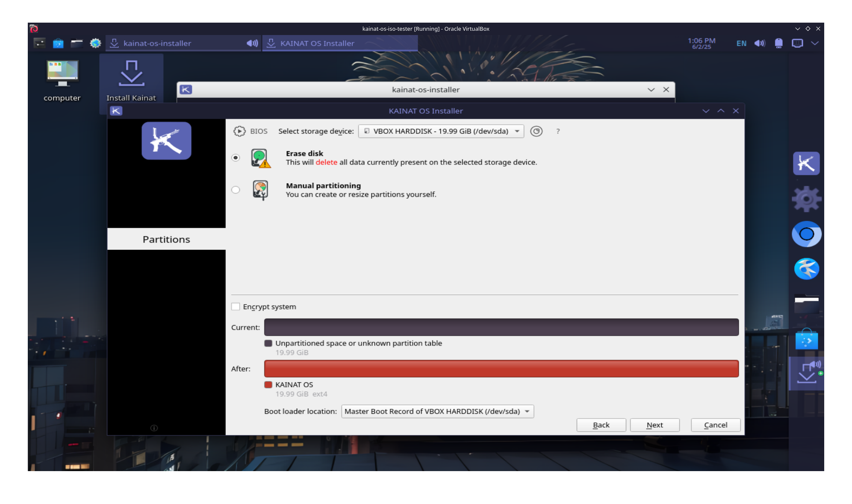
Task: Click the speaker icon on kainat-os-installer task
Action: (x=252, y=43)
